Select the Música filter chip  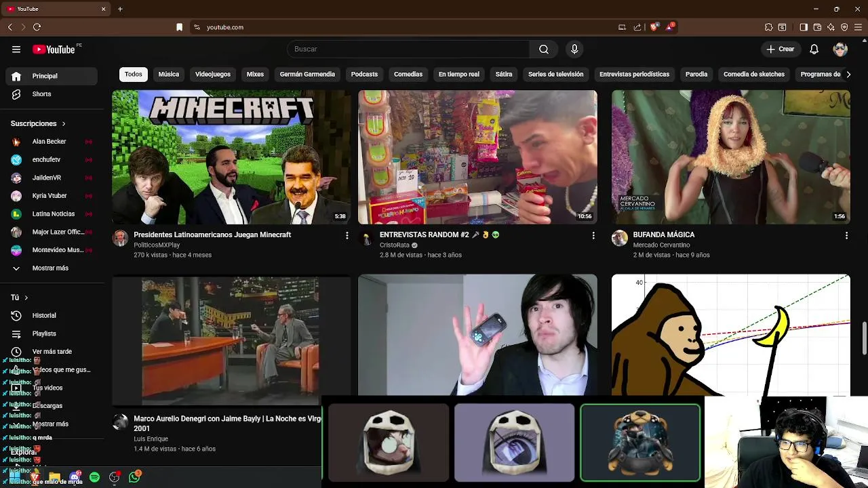[169, 75]
